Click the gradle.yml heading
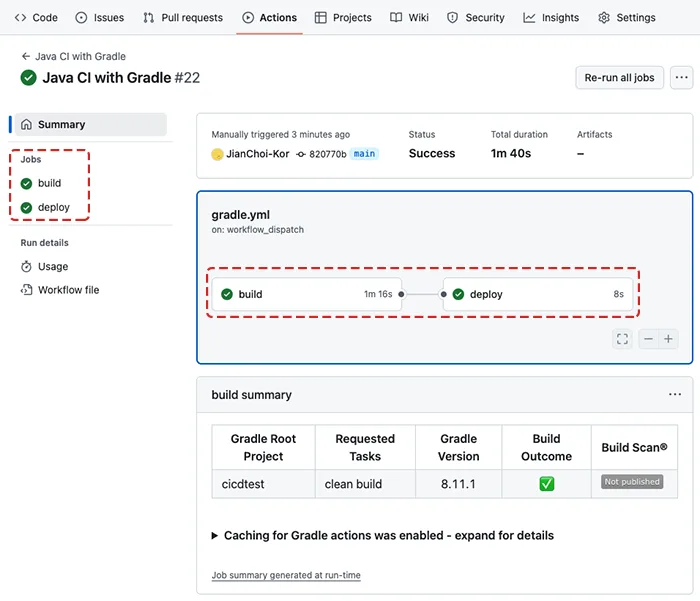Viewport: 700px width, 601px height. coord(241,215)
